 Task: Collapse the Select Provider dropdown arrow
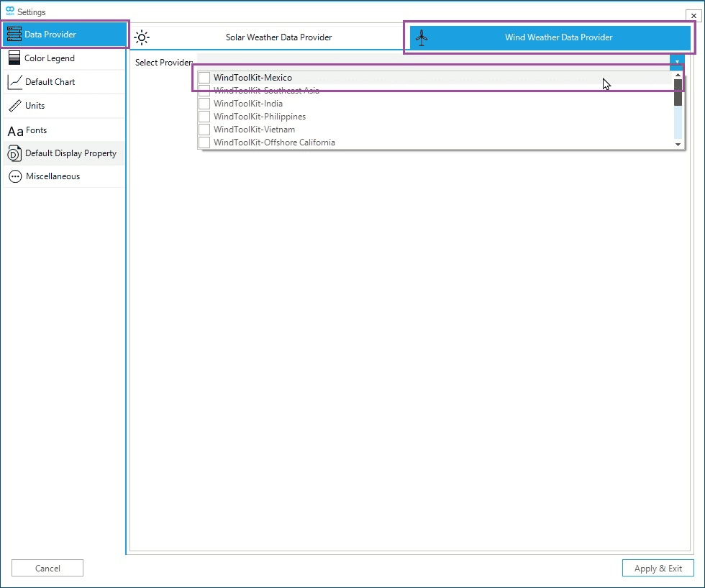tap(677, 62)
